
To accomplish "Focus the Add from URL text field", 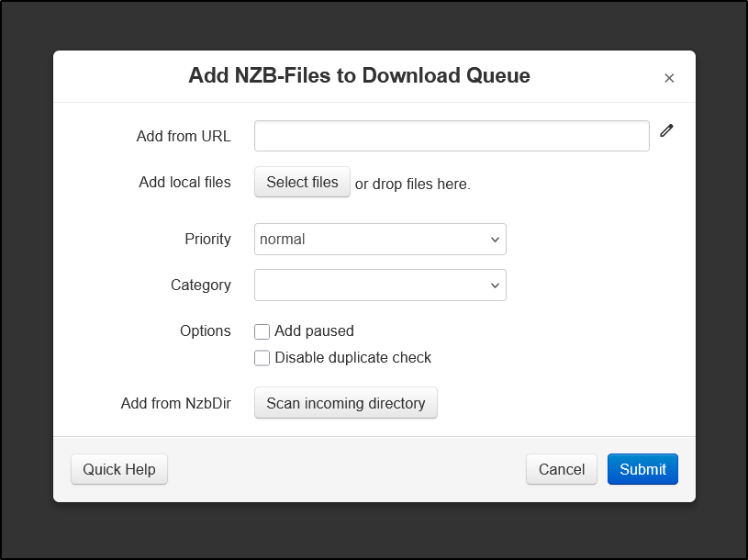I will pyautogui.click(x=452, y=136).
